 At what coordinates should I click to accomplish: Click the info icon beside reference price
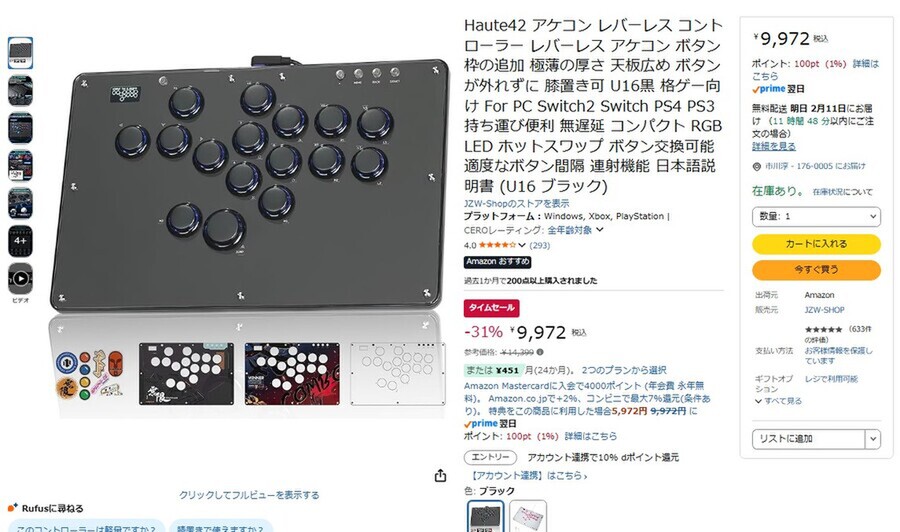(x=540, y=352)
